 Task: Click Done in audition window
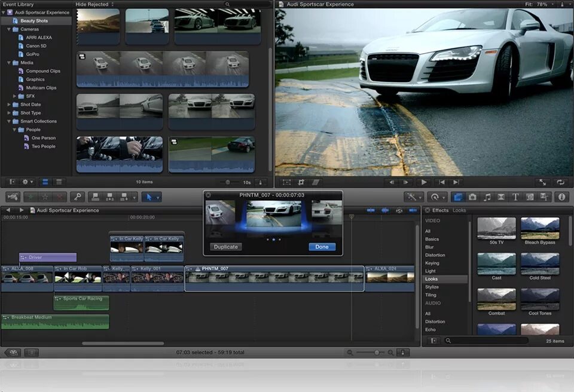tap(322, 247)
